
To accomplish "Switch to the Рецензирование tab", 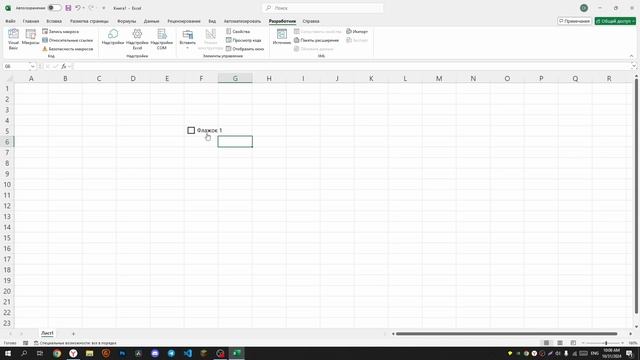I will point(184,21).
